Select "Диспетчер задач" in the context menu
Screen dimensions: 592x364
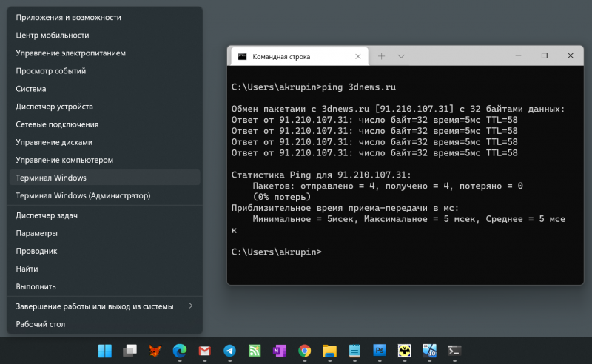click(47, 215)
